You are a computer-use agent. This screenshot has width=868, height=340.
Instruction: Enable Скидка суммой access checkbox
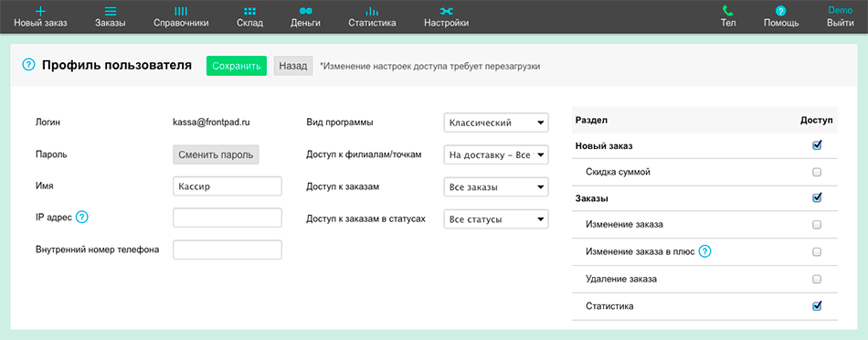click(x=817, y=172)
